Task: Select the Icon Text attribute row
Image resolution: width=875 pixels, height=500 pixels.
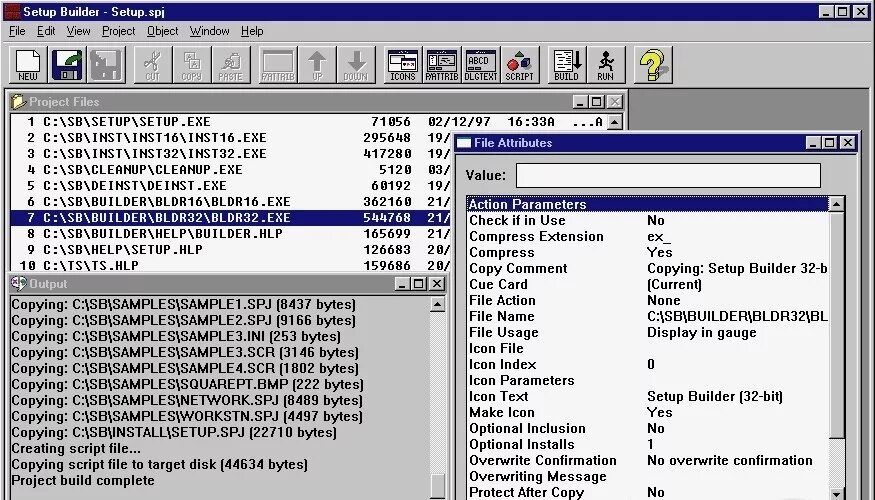Action: [648, 397]
